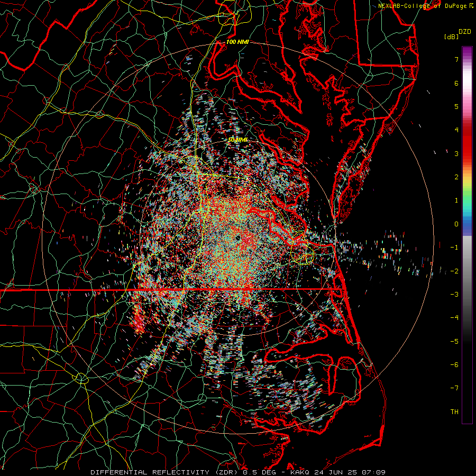Pick the white-pink band beside the 6 dB tick
476x476 pixels.
467,83
